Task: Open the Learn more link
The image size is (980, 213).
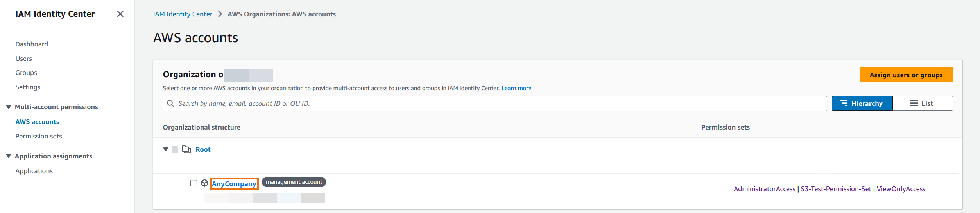Action: click(x=516, y=88)
